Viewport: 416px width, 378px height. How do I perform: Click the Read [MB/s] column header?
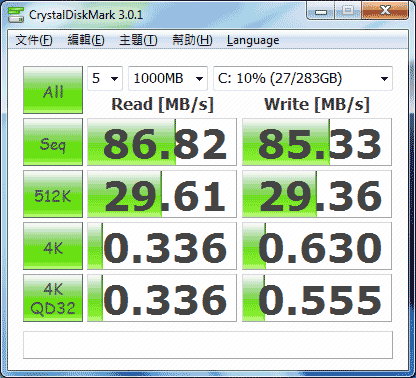tap(162, 105)
